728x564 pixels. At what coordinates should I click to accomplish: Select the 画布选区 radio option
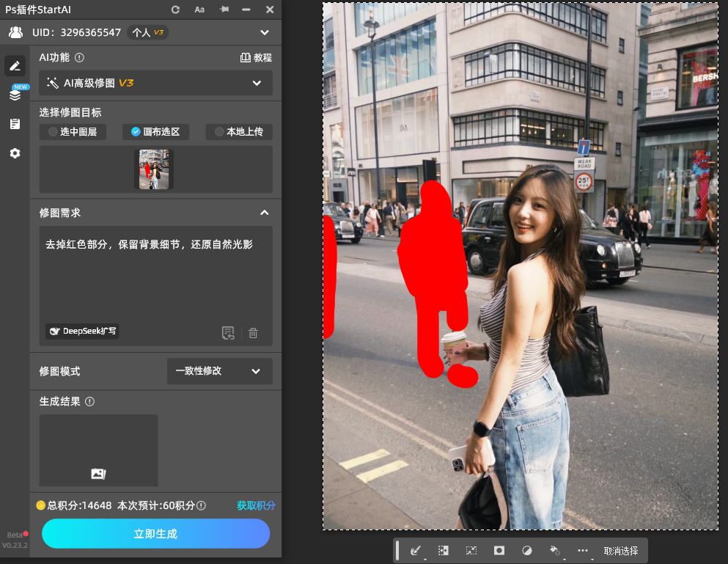point(155,132)
